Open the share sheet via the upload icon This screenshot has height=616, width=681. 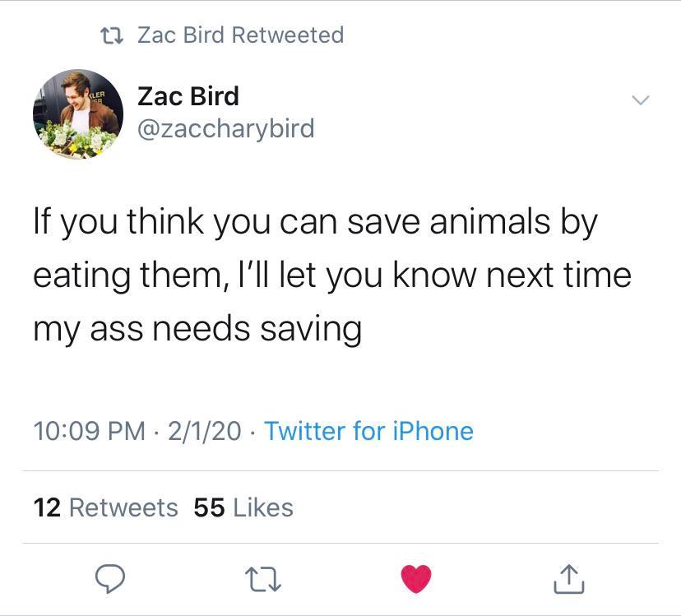(569, 580)
